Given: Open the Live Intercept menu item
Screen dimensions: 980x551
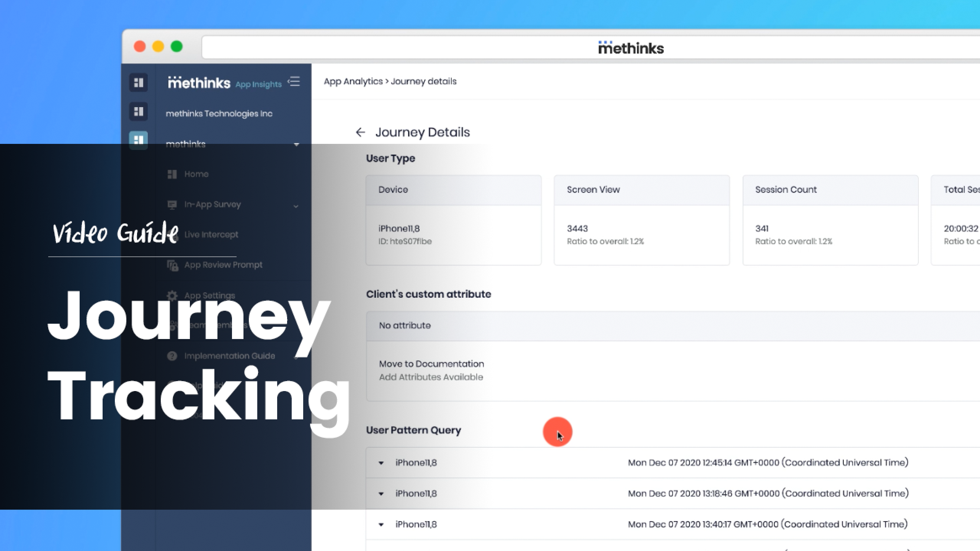Looking at the screenshot, I should pyautogui.click(x=211, y=235).
